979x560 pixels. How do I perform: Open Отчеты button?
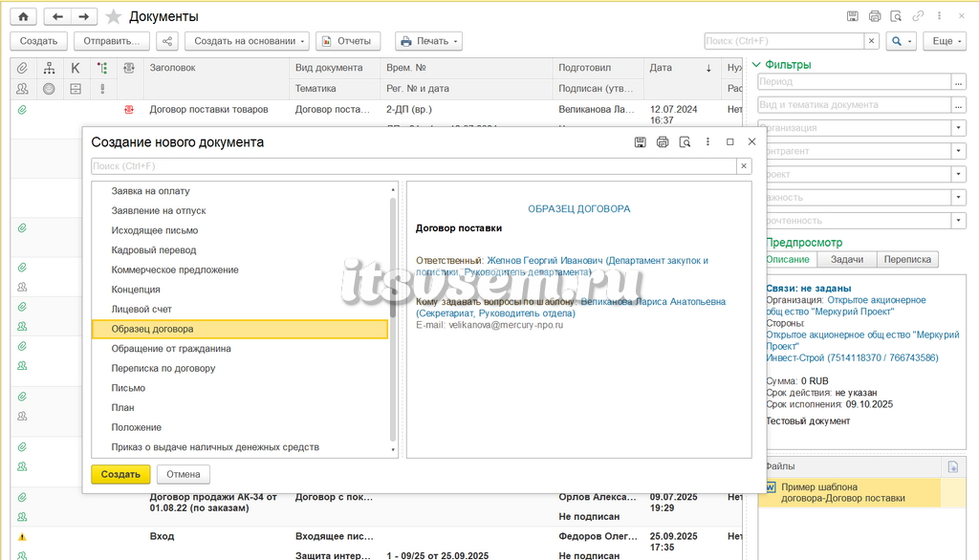coord(348,41)
